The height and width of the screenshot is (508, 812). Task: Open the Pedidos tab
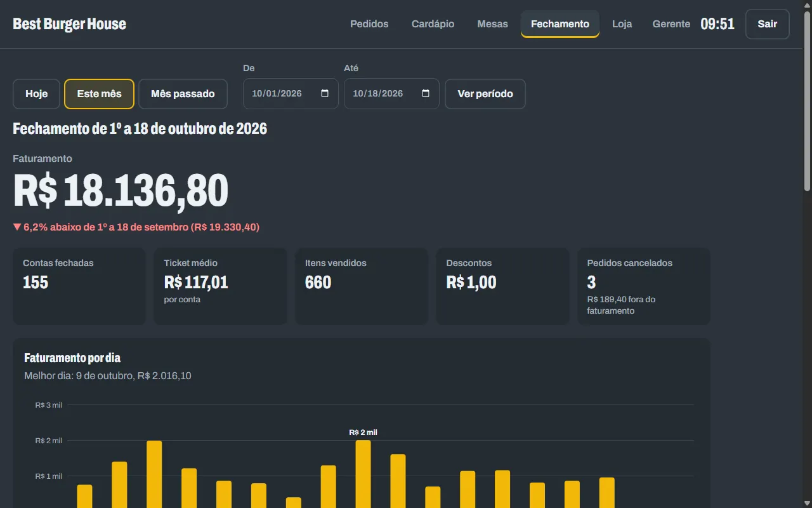tap(369, 24)
